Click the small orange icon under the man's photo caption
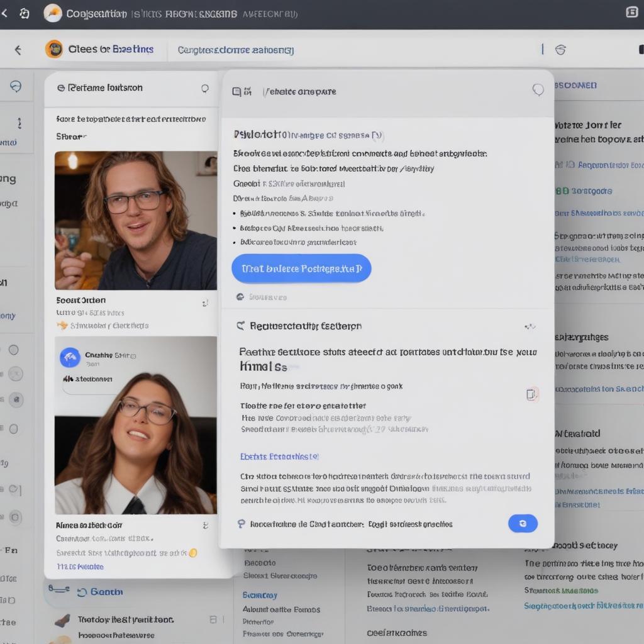This screenshot has height=644, width=644. coord(62,326)
